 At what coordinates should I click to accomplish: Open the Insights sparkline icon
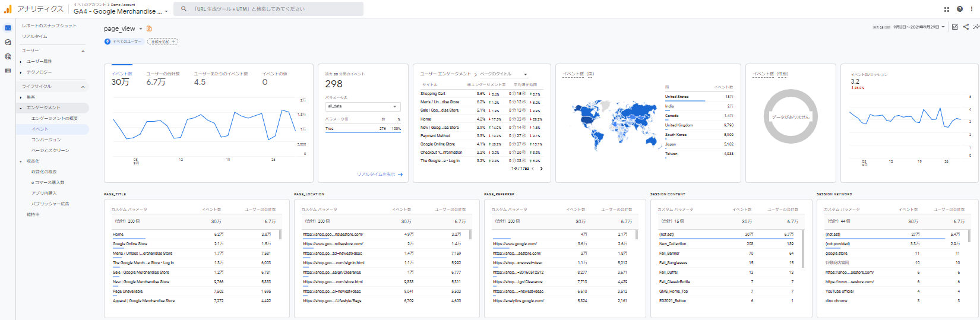point(976,27)
